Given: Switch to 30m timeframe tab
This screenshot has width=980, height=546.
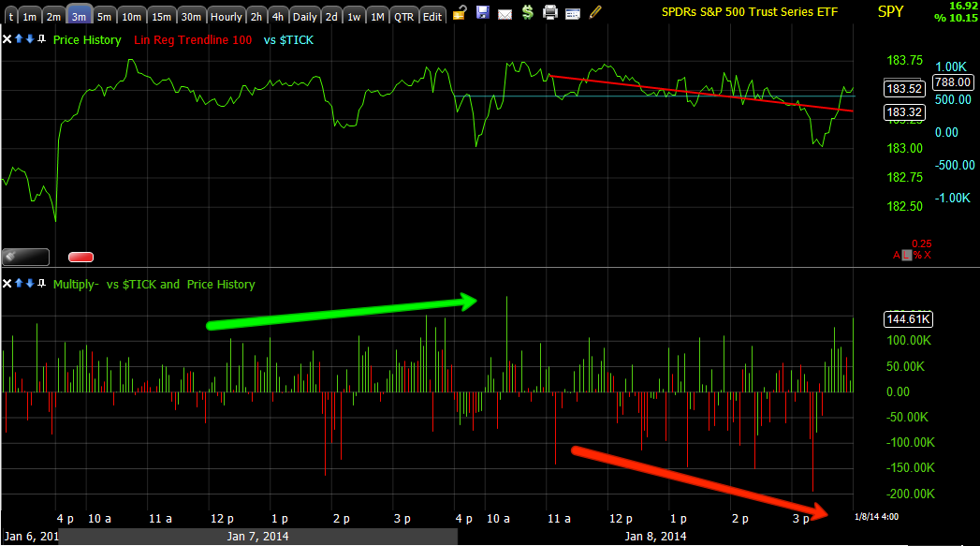Looking at the screenshot, I should pyautogui.click(x=191, y=16).
